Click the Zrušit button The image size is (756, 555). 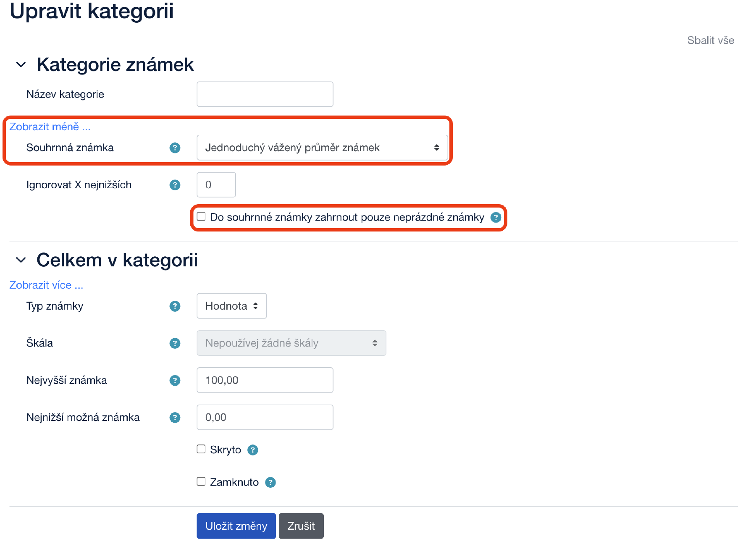click(x=301, y=526)
